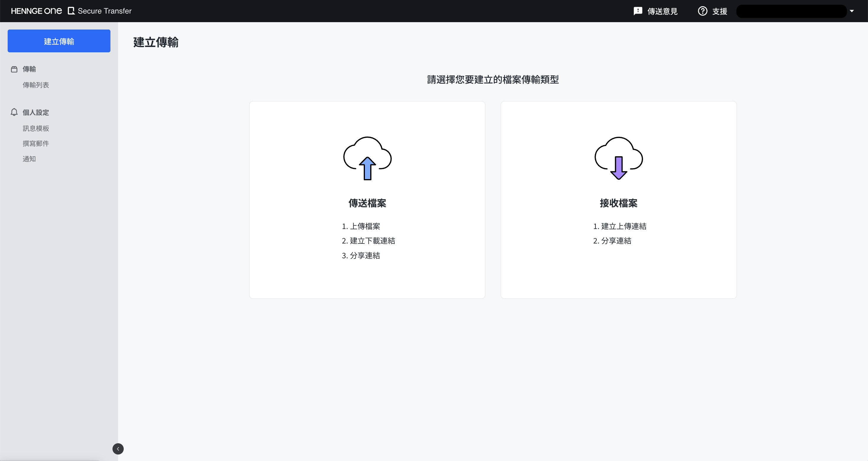Click step text '2. 建立下載連結'
The image size is (868, 461).
(368, 241)
